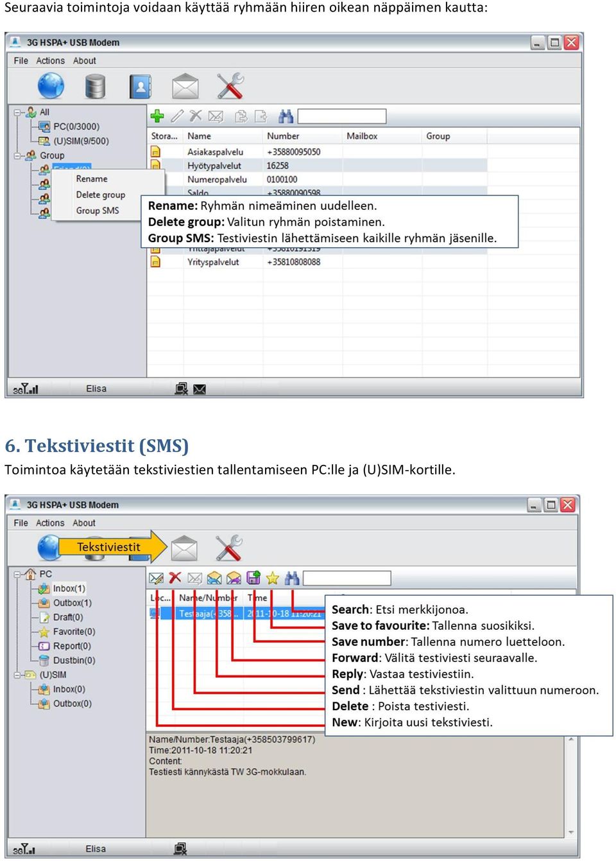Select Inbox(0) under (U)SIM
The width and height of the screenshot is (616, 861).
coord(69,689)
